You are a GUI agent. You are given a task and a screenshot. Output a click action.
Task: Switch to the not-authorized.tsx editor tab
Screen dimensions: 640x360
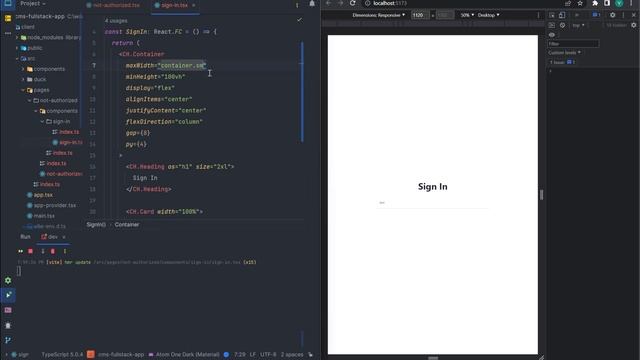(113, 5)
